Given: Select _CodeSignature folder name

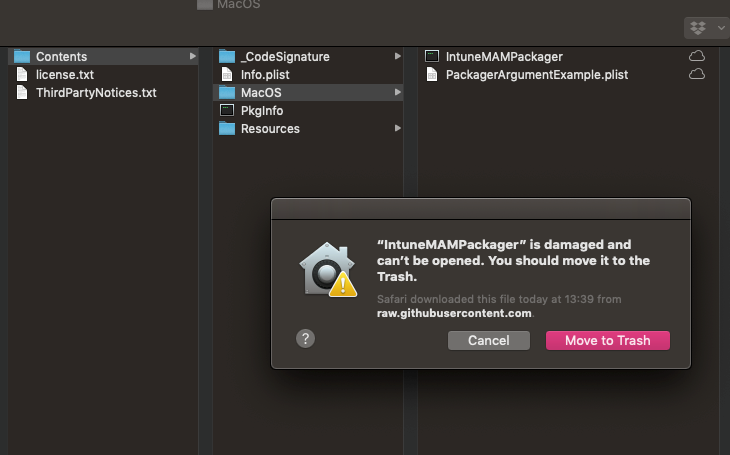Looking at the screenshot, I should click(x=285, y=56).
